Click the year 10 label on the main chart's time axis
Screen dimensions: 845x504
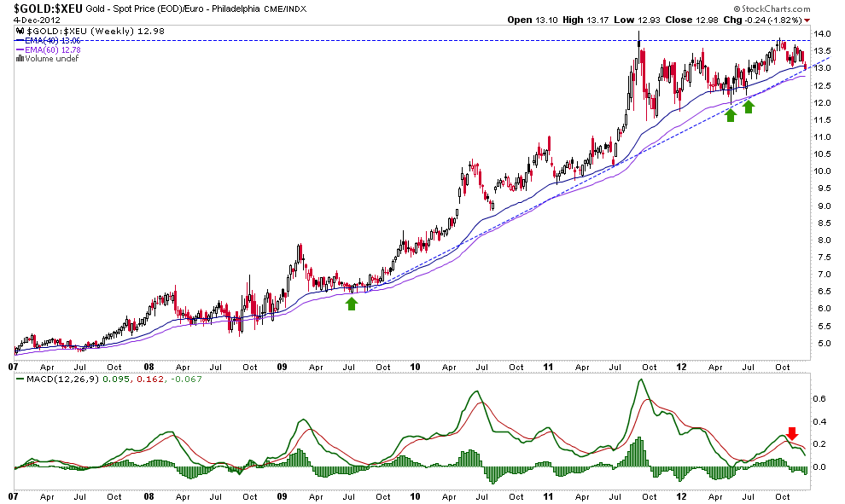(417, 365)
